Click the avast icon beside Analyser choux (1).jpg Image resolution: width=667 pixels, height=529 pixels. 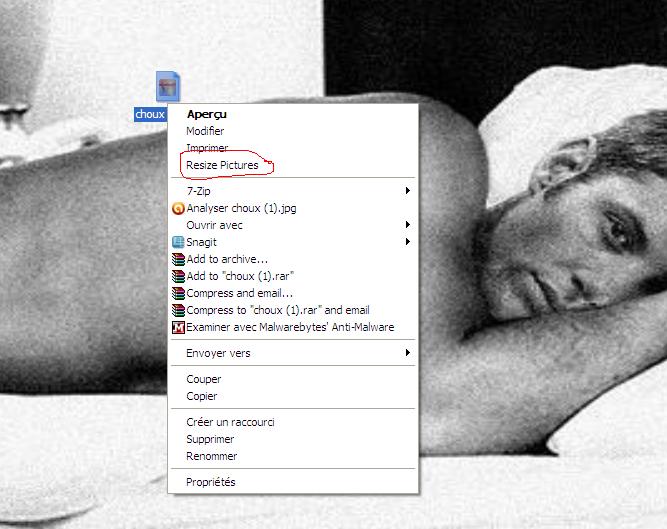point(178,208)
